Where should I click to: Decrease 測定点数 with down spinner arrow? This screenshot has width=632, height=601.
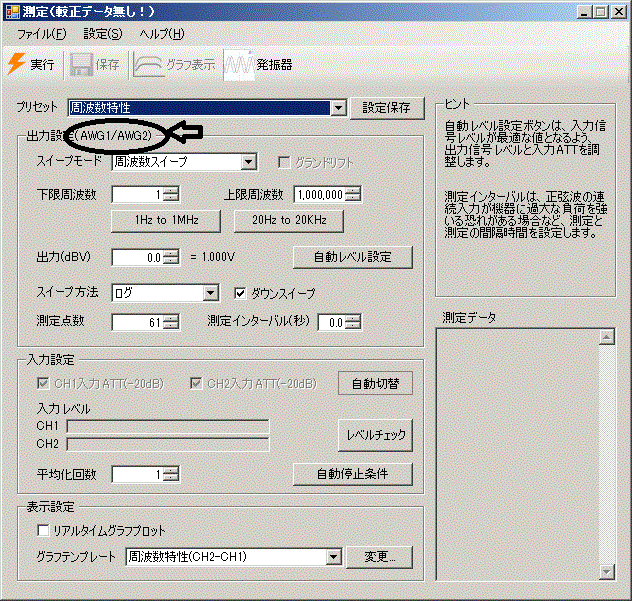click(x=171, y=326)
